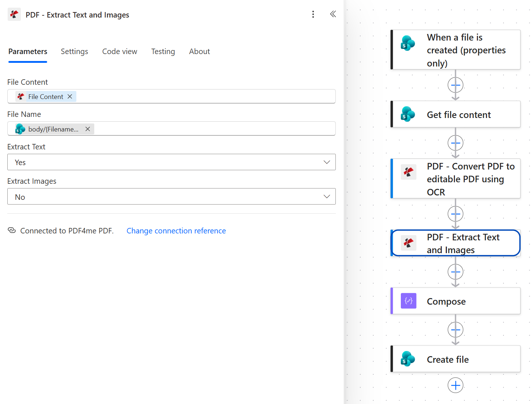The height and width of the screenshot is (404, 532).
Task: Click SharePoint icon on Get file content
Action: tap(408, 114)
